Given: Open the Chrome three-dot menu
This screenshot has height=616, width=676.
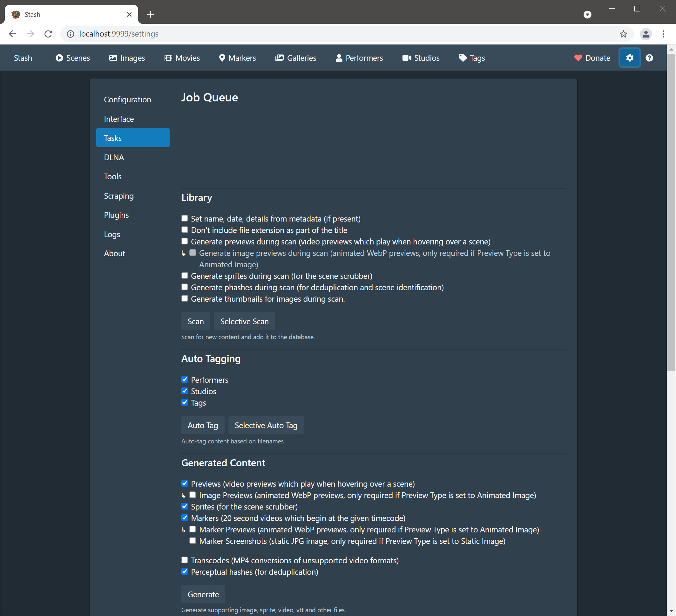Looking at the screenshot, I should coord(663,34).
